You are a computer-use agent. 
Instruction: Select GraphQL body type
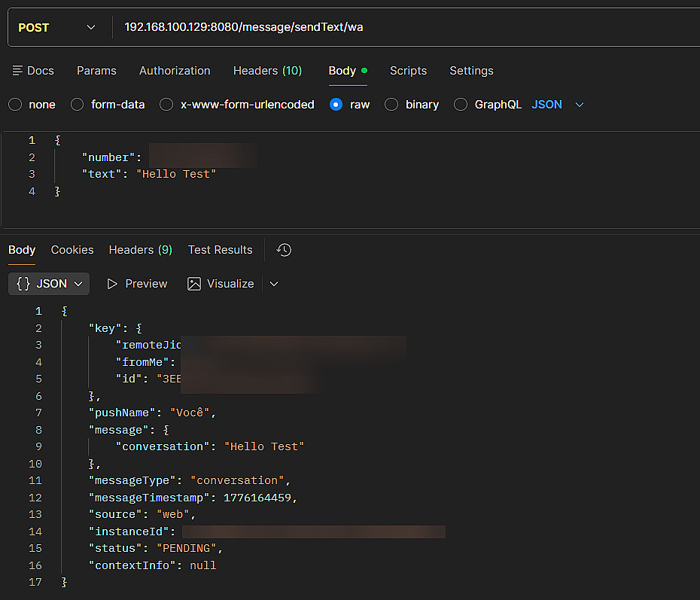click(x=461, y=105)
